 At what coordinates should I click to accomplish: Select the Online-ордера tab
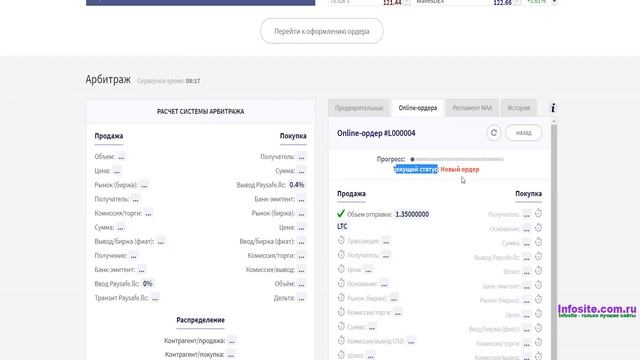click(418, 108)
